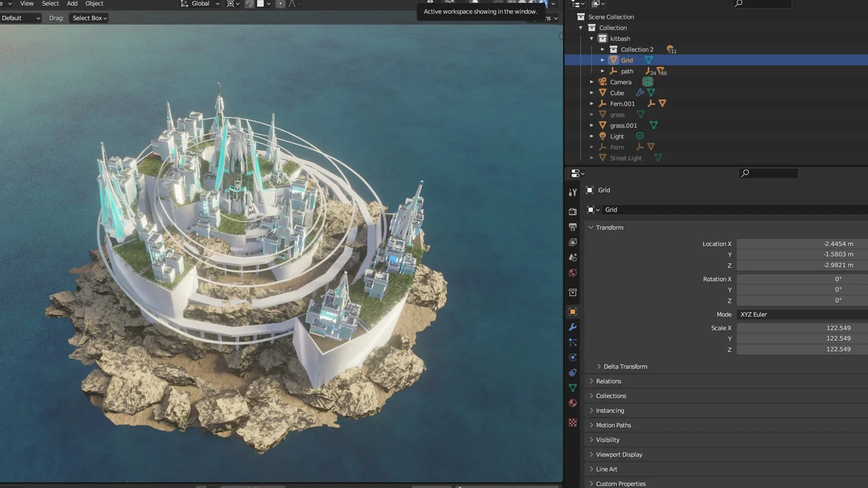This screenshot has width=868, height=488.
Task: Open the Output properties tab
Action: click(x=573, y=227)
